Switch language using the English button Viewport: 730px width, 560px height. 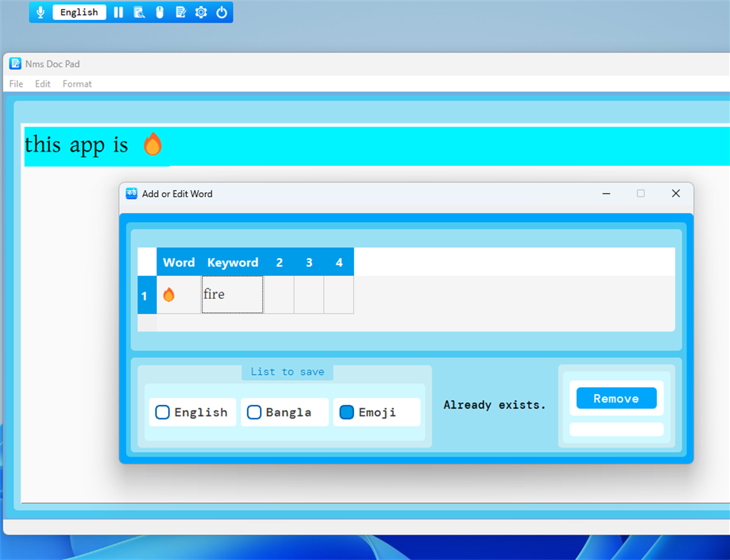pos(79,11)
